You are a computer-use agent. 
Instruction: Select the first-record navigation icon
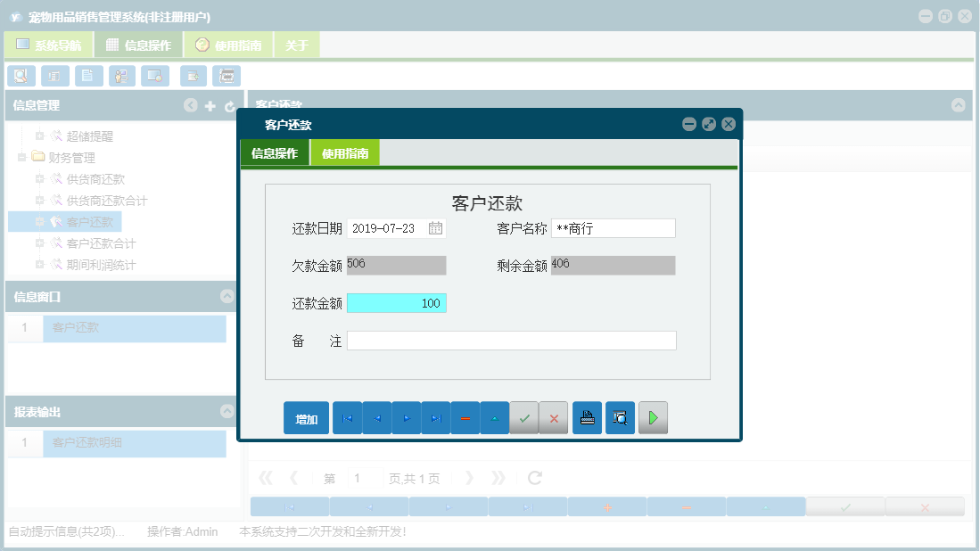tap(347, 417)
